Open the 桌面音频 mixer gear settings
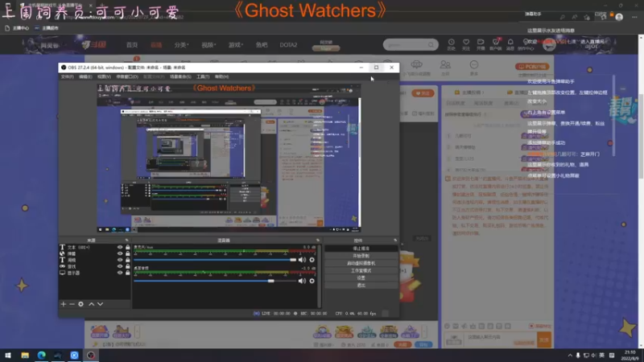Image resolution: width=644 pixels, height=362 pixels. pos(312,281)
